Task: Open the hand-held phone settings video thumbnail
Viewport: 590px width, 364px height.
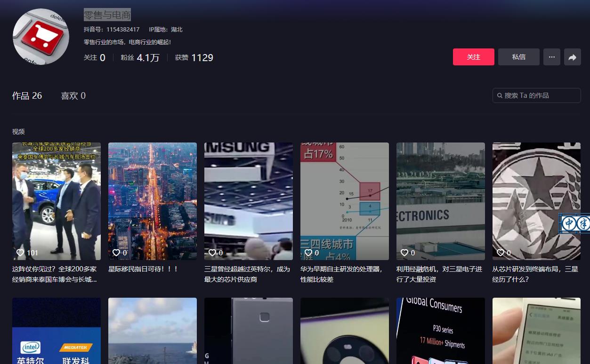Action: point(537,331)
